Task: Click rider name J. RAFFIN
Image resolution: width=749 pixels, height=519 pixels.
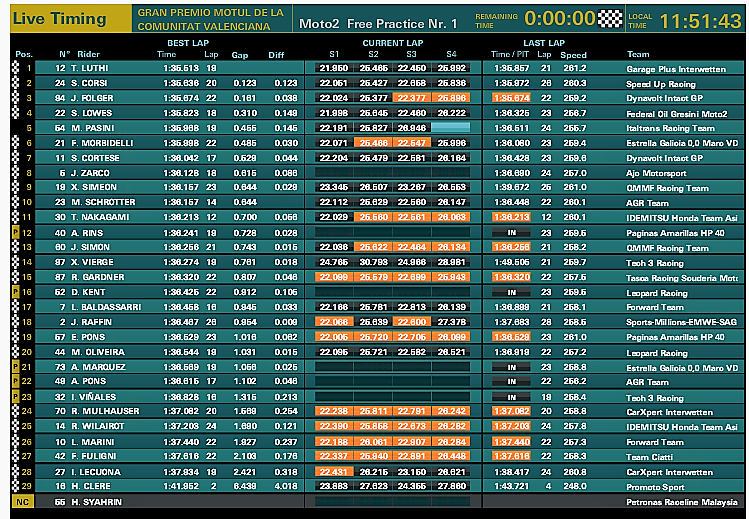Action: point(91,322)
